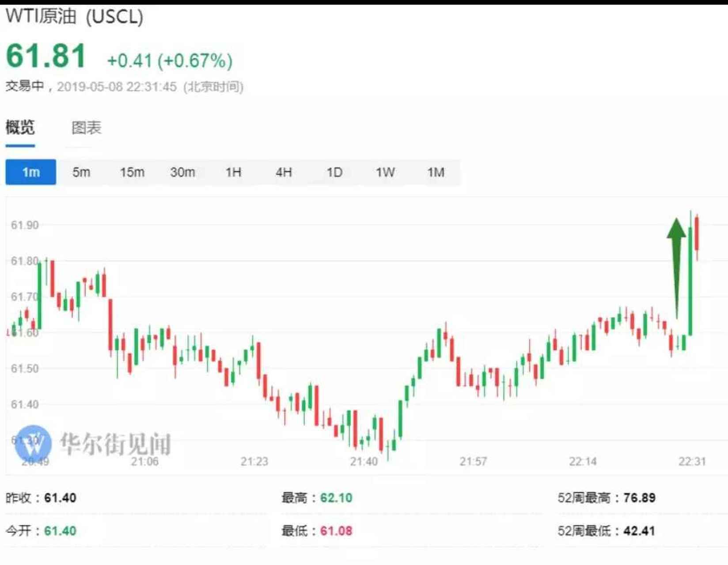Screen dimensions: 728x565
Task: Click the 最低 value 61.08
Action: tap(336, 531)
